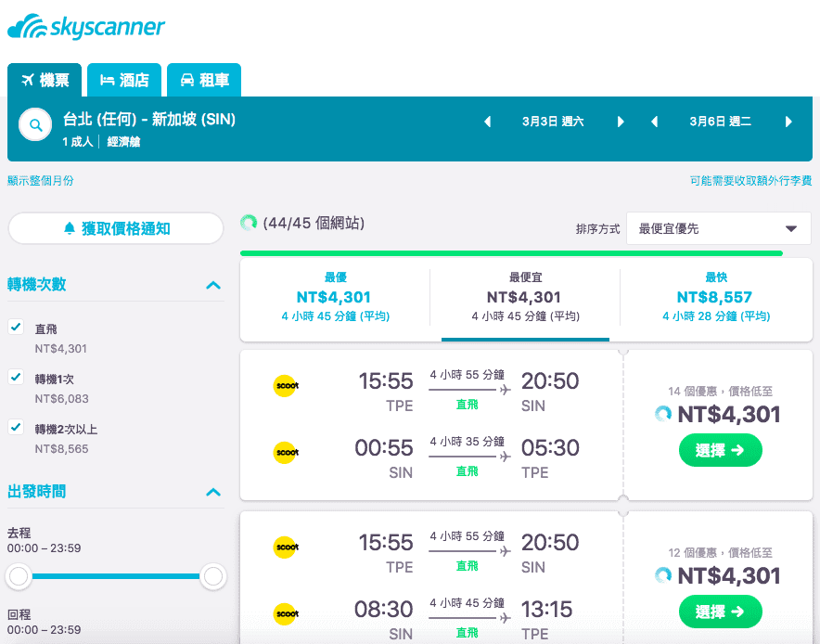Click the green search progress bar

point(511,253)
